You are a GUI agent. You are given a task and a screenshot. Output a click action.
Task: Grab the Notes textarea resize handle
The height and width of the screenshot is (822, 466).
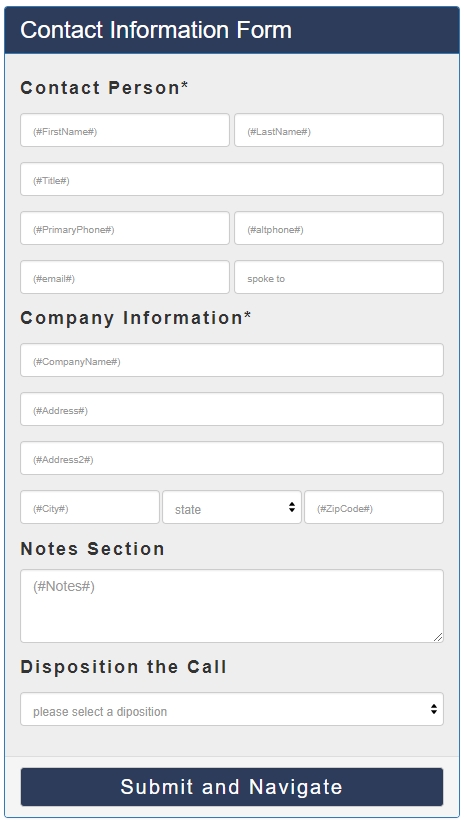438,637
